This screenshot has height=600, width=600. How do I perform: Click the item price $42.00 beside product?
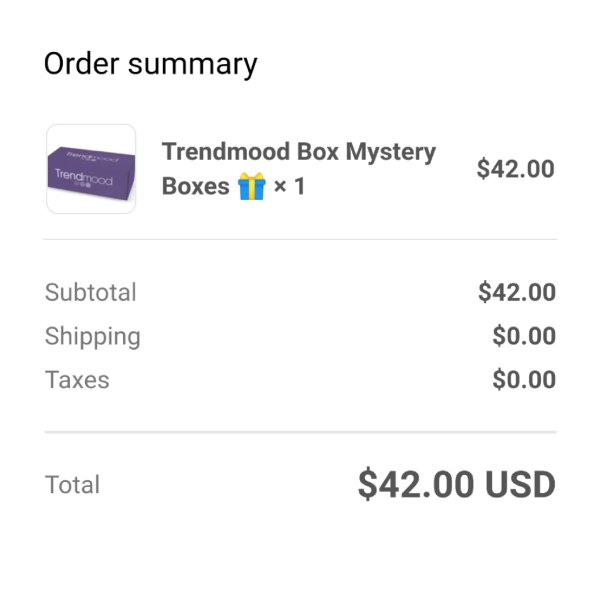tap(515, 169)
